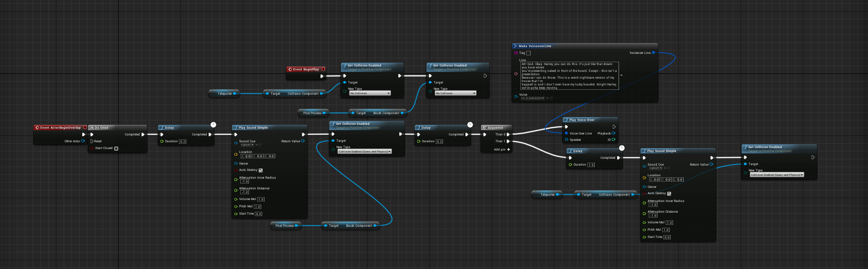Click the Add pin plus icon on Sequence

pos(508,150)
